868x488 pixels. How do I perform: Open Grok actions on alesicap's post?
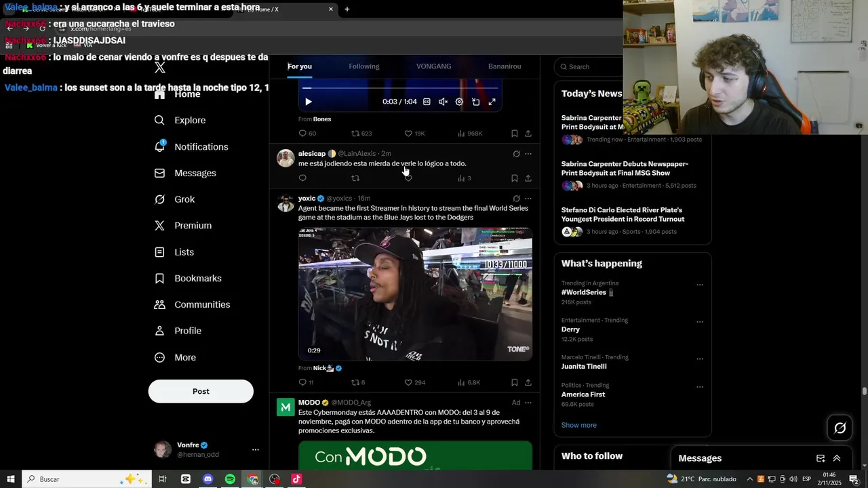coord(516,154)
